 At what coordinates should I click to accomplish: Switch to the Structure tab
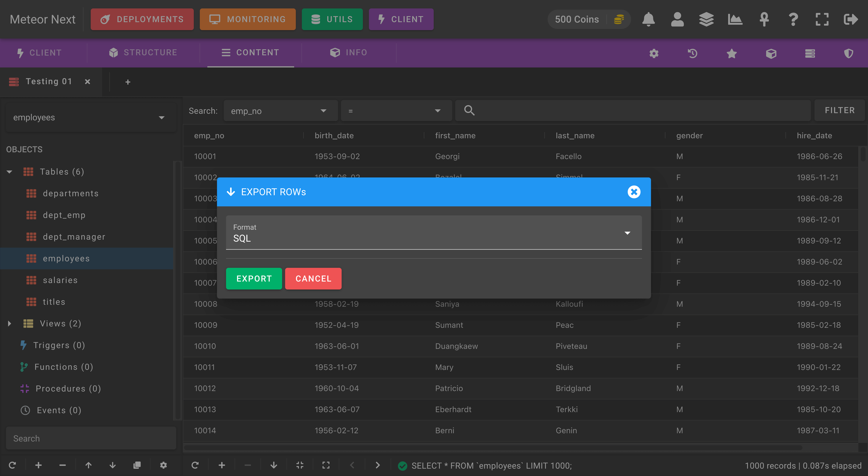click(143, 53)
